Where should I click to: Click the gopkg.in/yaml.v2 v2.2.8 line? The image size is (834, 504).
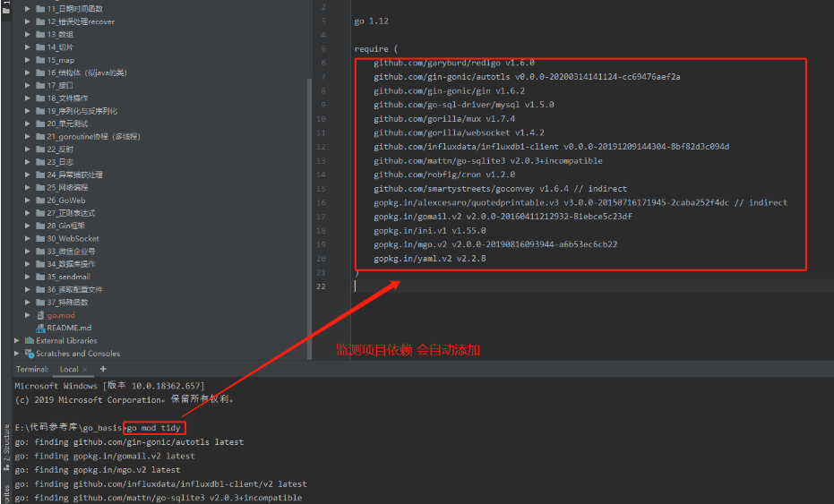(429, 259)
